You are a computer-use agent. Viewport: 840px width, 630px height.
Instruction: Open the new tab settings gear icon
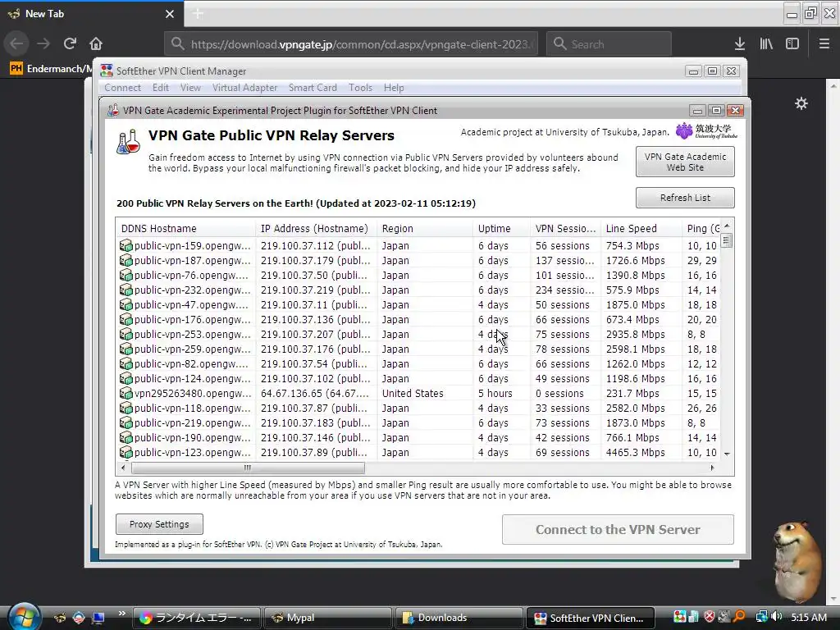click(x=801, y=103)
